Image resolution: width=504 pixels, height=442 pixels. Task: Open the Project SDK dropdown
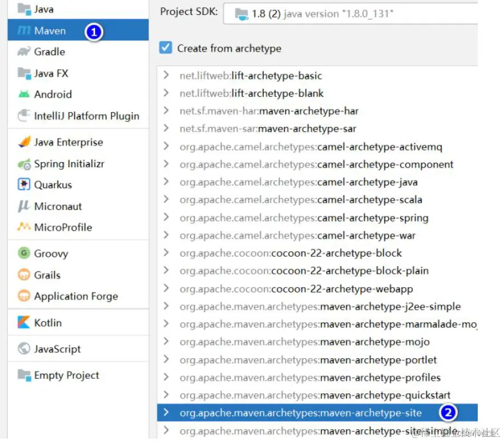pyautogui.click(x=350, y=14)
